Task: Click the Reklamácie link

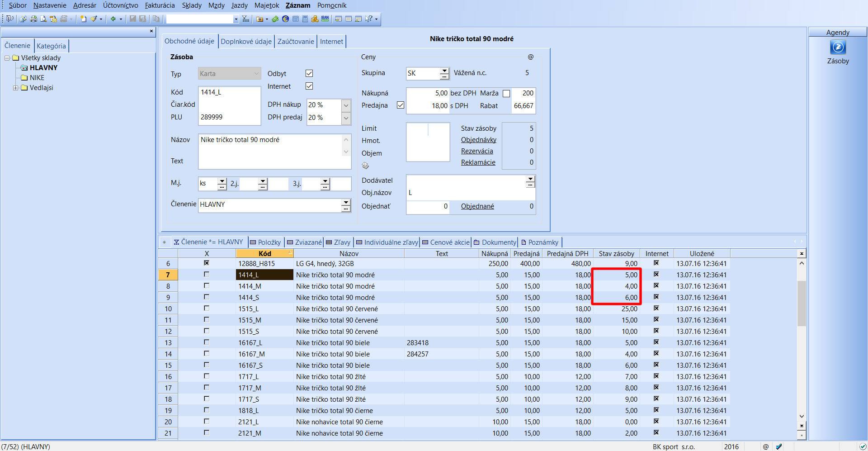Action: tap(478, 162)
